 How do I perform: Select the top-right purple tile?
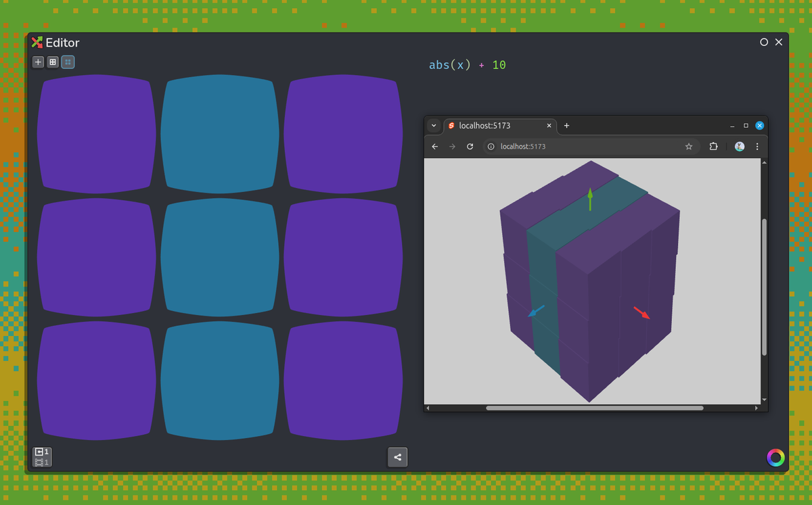click(x=343, y=134)
